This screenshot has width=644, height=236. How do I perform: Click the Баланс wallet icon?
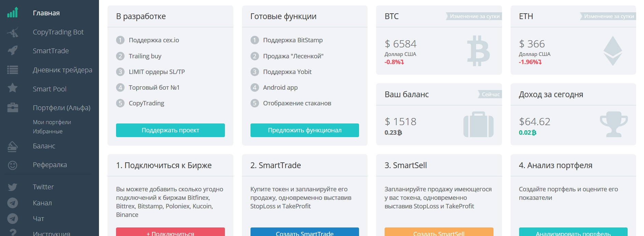coord(13,146)
